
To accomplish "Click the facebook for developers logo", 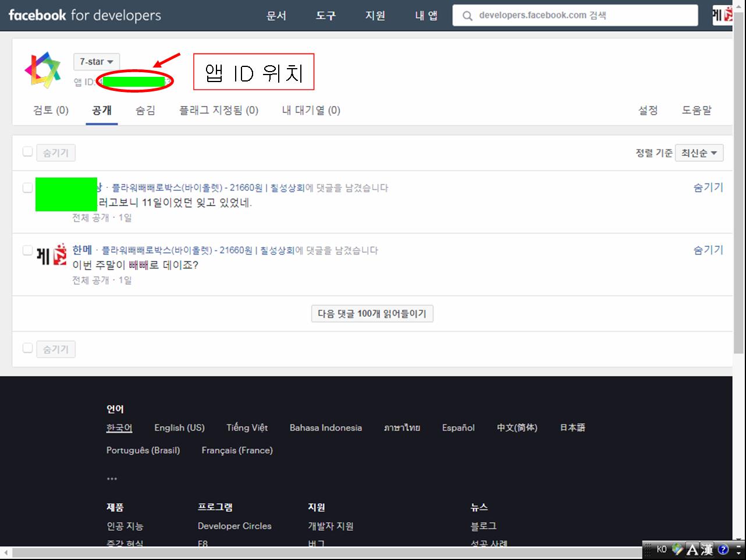I will (85, 15).
